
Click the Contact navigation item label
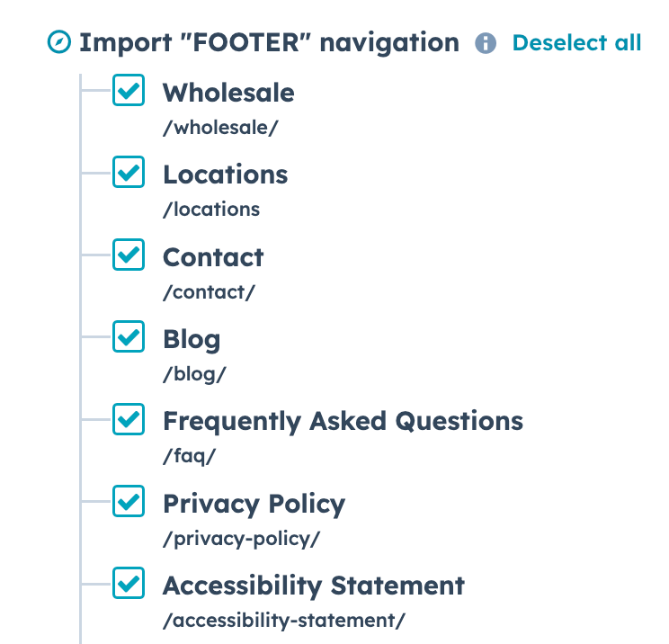click(213, 257)
